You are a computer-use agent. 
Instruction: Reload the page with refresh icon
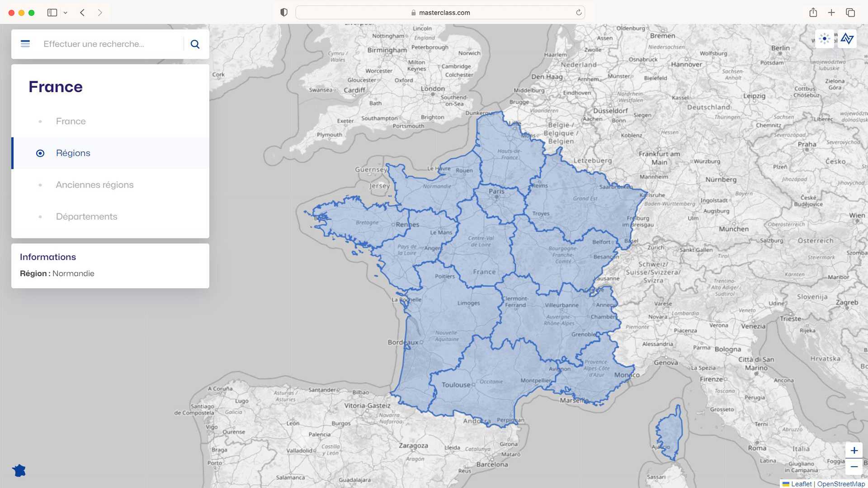click(x=579, y=13)
